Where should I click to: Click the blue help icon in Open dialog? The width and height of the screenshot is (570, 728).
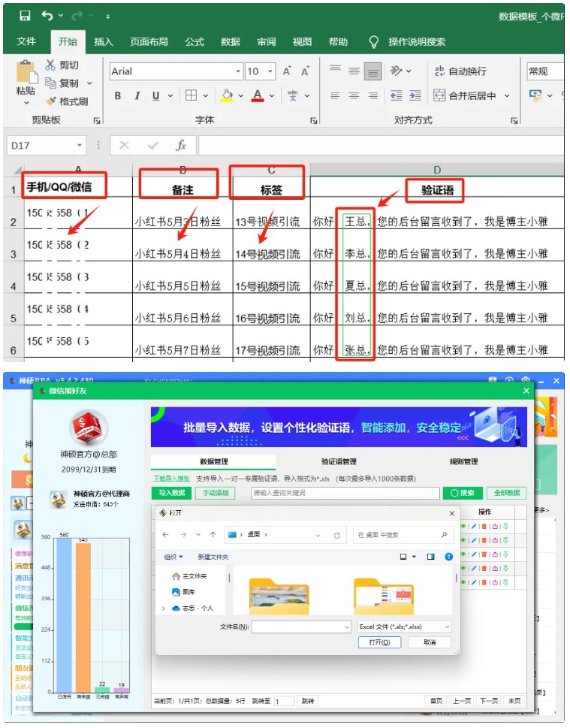click(448, 556)
